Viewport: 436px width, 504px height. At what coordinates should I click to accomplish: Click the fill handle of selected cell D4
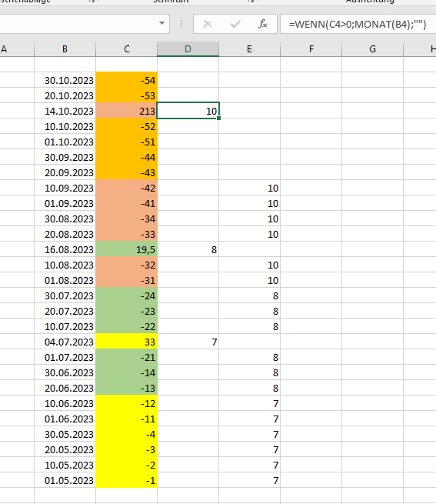(x=219, y=118)
